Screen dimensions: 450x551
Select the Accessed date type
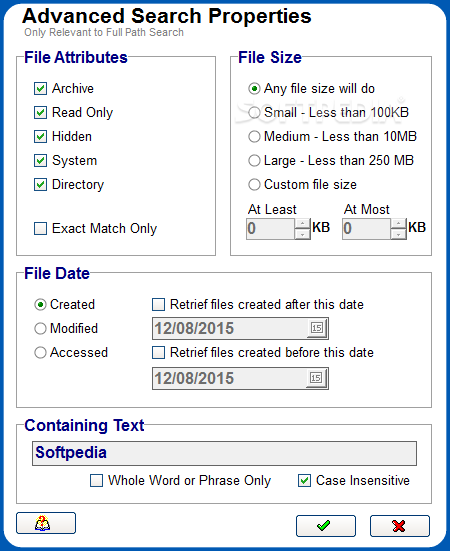pos(40,352)
